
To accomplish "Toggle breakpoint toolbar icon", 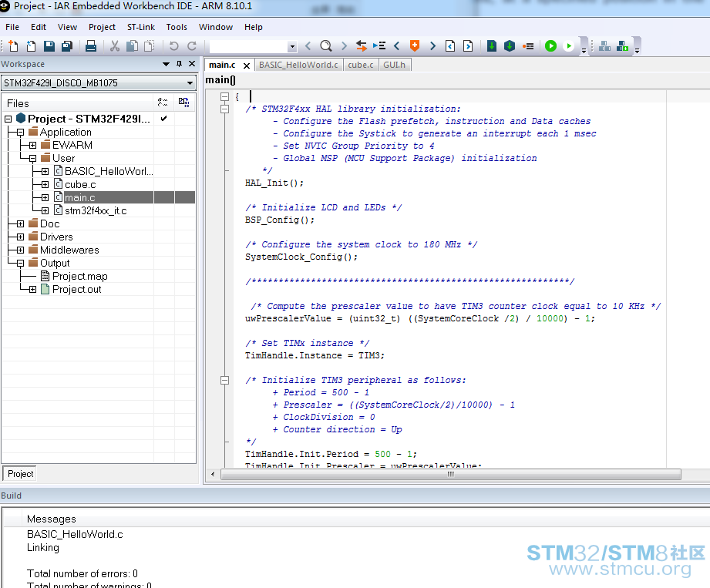I will (528, 46).
